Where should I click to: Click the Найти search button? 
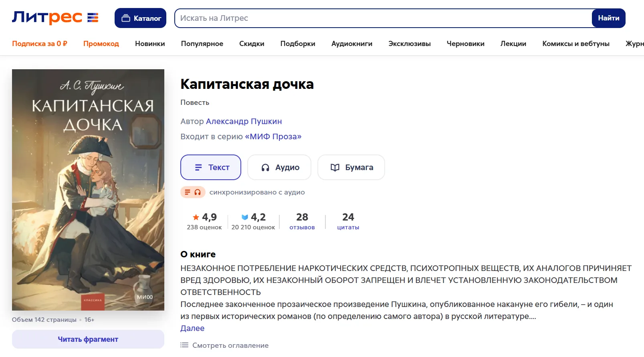pyautogui.click(x=608, y=18)
